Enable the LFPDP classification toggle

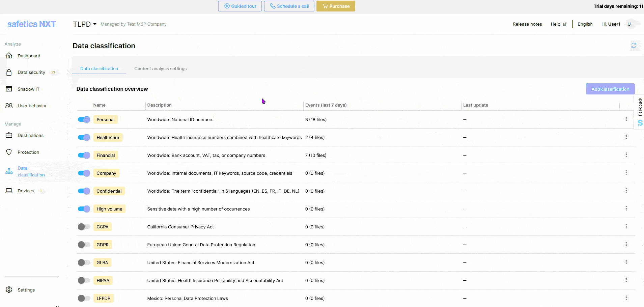tap(84, 298)
